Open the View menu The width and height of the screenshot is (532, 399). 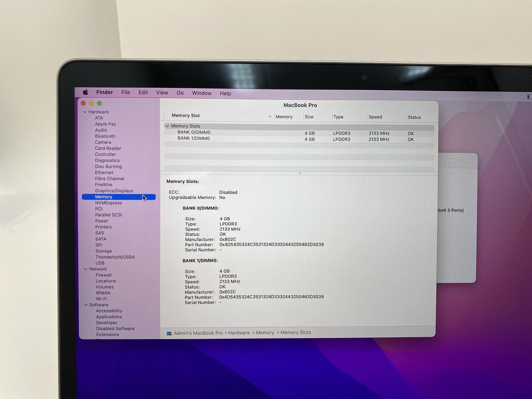pos(162,93)
